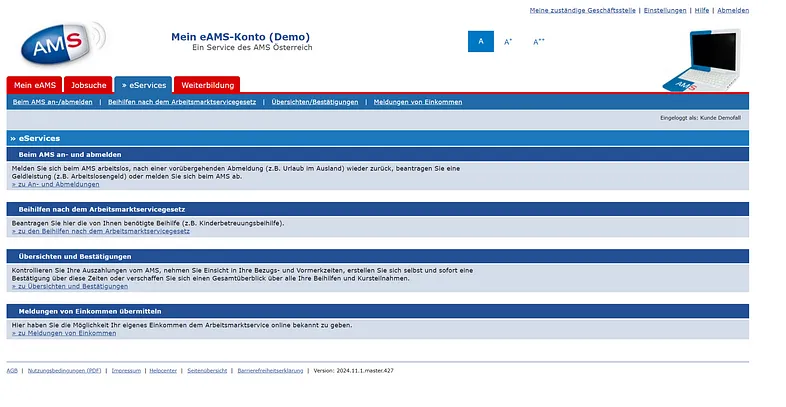Open Nutzungsbedingungen (PDF) footer link
Image resolution: width=786 pixels, height=407 pixels.
tap(64, 371)
